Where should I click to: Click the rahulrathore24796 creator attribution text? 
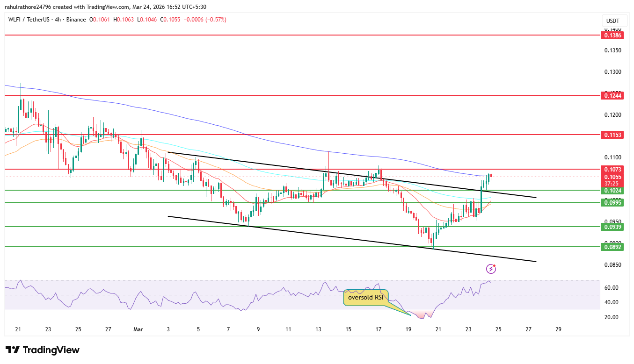(28, 7)
